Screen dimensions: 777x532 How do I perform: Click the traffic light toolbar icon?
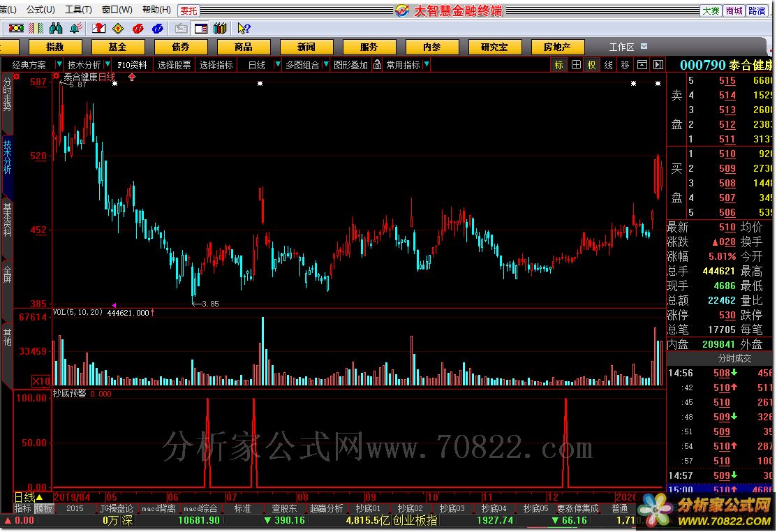16,28
